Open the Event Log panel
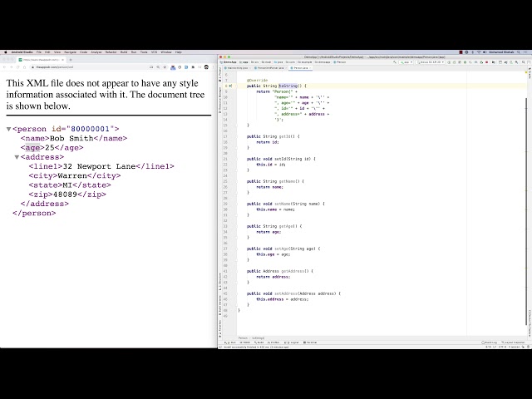This screenshot has height=399, width=532. (490, 342)
